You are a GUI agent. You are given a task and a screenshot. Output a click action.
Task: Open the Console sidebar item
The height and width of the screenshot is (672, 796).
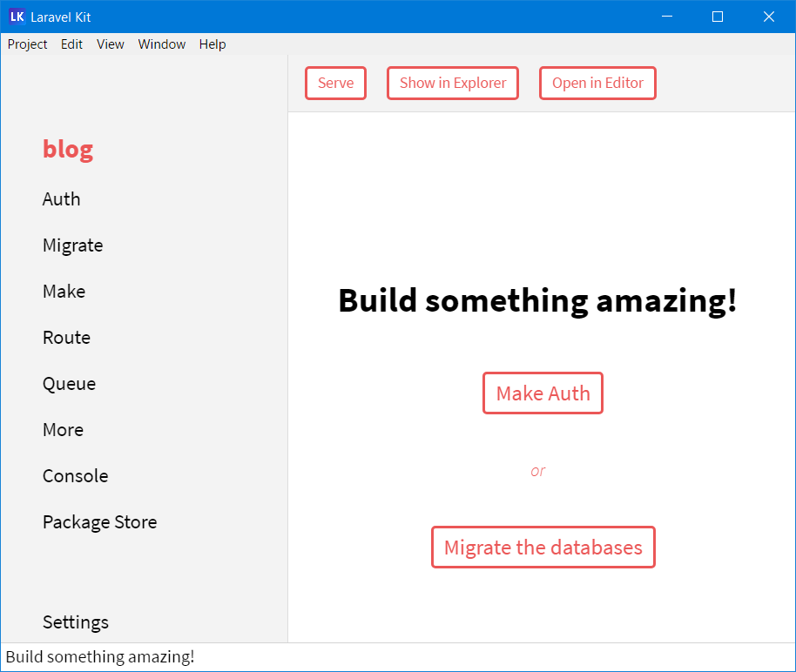click(x=76, y=476)
